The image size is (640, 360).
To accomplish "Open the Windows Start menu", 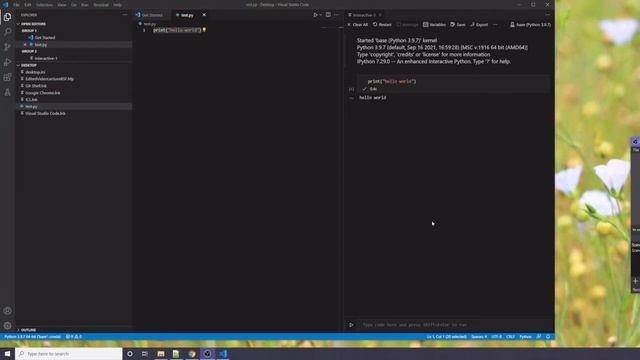I will click(7, 353).
